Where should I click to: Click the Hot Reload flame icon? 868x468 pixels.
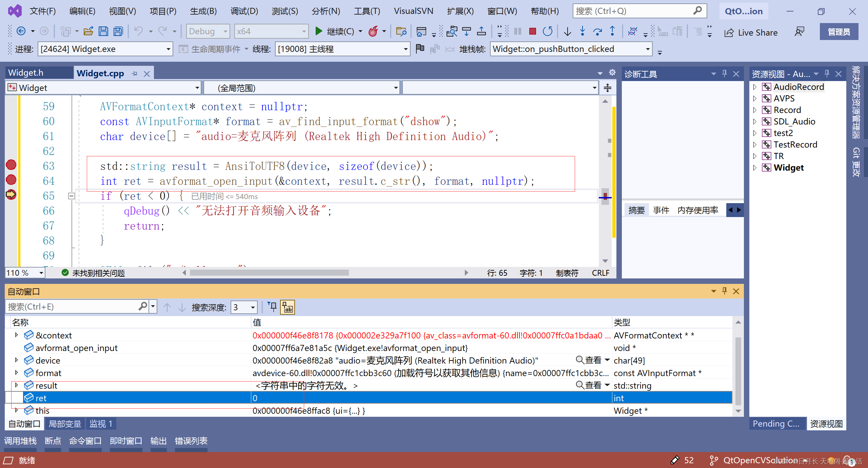click(373, 32)
